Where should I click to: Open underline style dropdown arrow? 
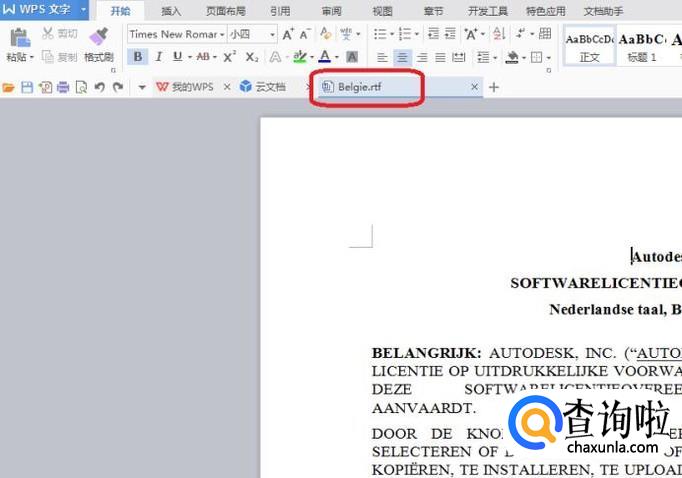pyautogui.click(x=190, y=57)
